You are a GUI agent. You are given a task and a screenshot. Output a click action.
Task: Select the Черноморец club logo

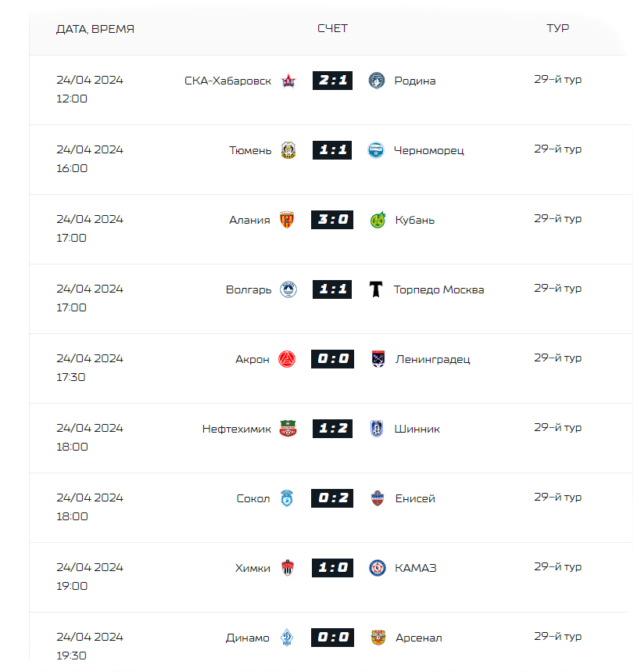376,150
